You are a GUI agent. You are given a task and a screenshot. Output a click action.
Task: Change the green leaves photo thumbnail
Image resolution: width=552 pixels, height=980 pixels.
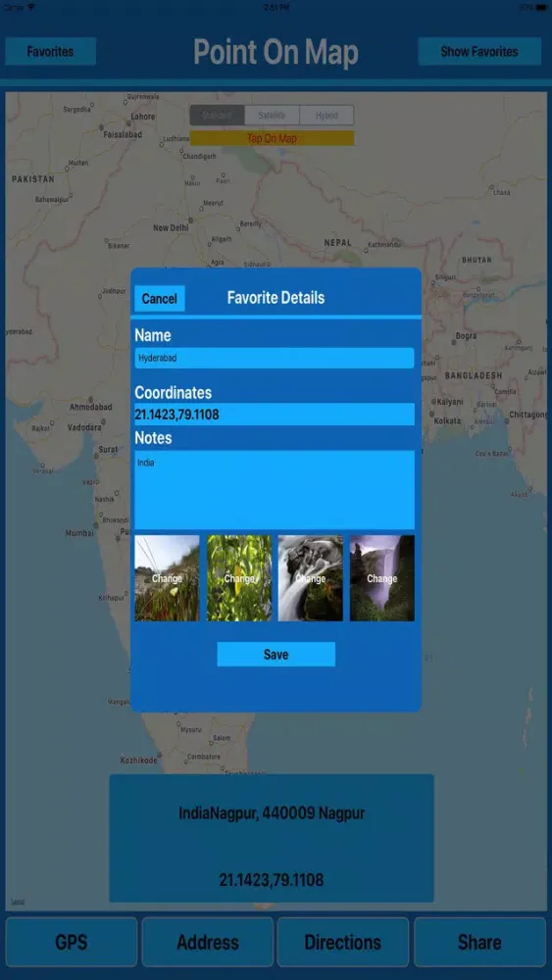(239, 578)
